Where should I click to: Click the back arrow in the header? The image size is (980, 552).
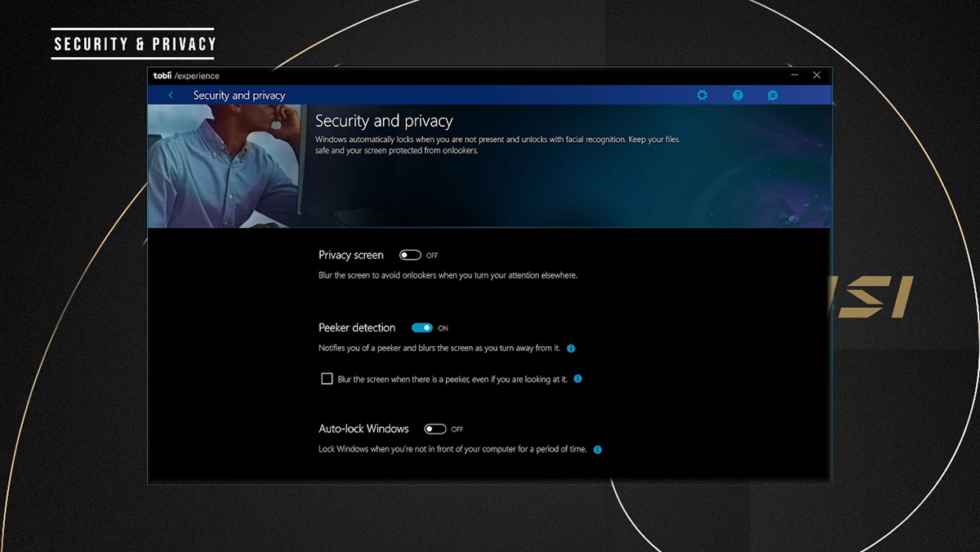(171, 96)
